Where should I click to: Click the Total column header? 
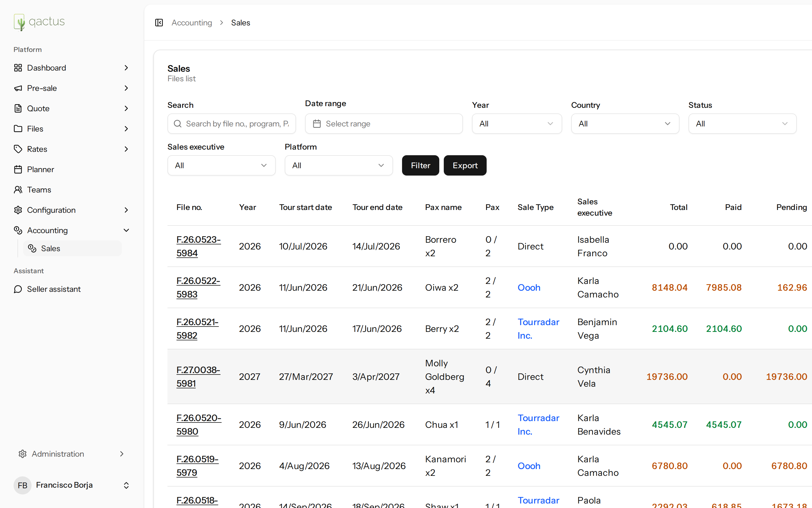click(678, 207)
